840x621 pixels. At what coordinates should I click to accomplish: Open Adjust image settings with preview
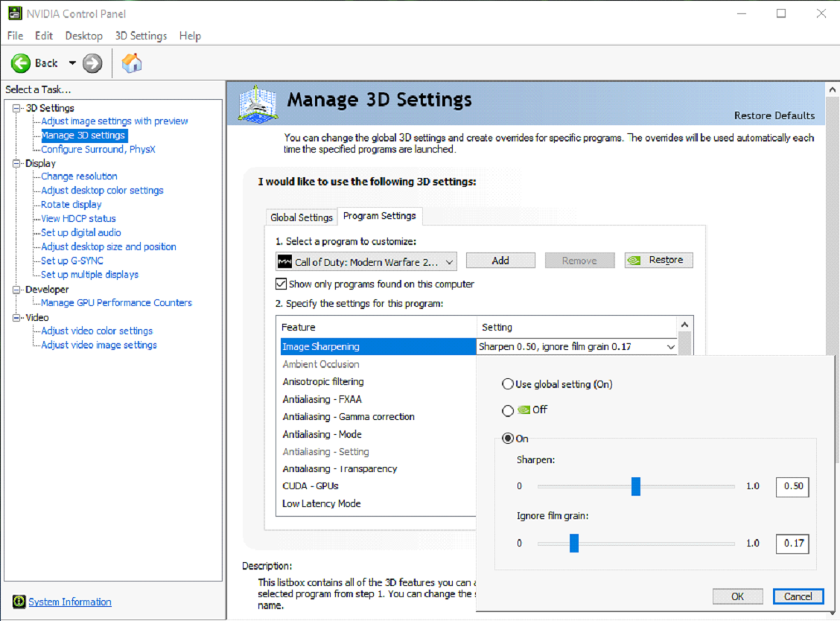tap(114, 121)
